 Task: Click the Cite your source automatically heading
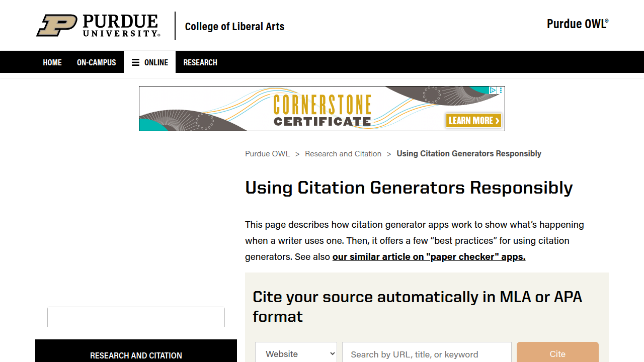coord(417,307)
